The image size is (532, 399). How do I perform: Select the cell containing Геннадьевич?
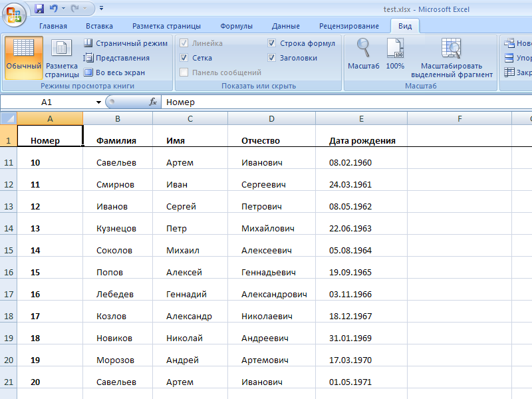(x=271, y=268)
